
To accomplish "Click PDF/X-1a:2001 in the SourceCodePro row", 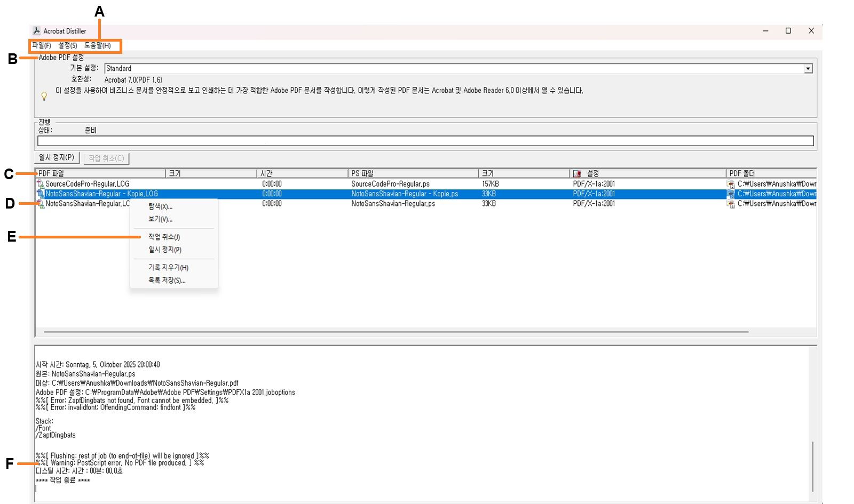I will tap(594, 184).
